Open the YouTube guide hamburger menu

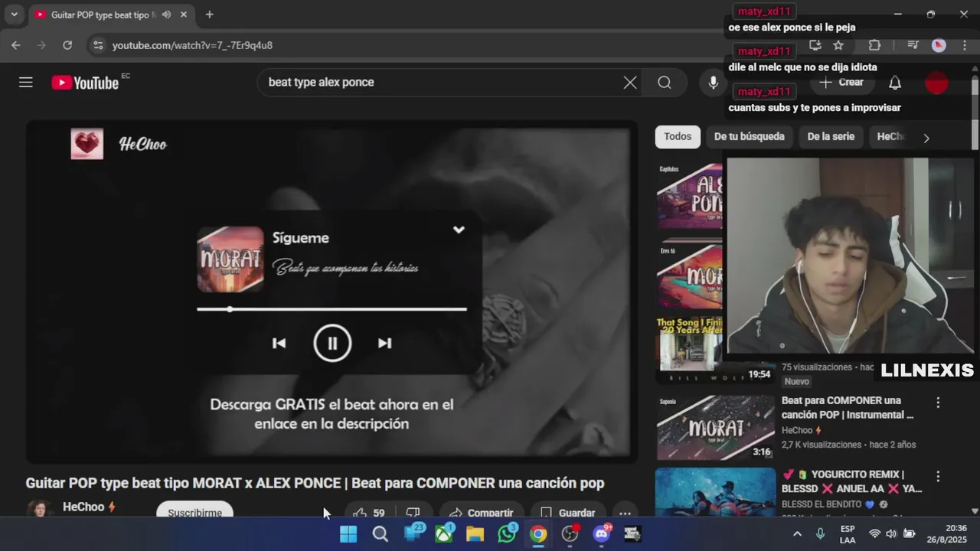(x=26, y=83)
